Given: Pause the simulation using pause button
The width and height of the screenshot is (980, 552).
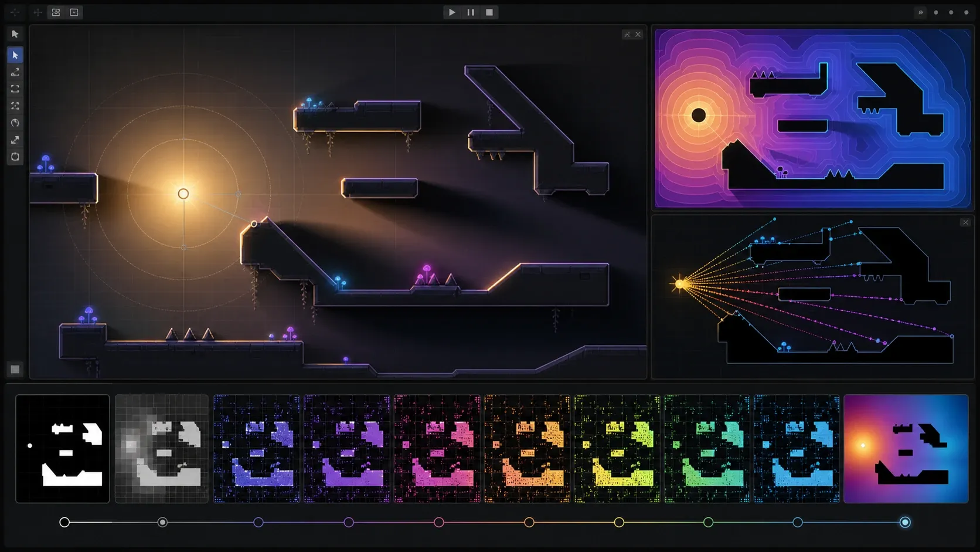Looking at the screenshot, I should pyautogui.click(x=471, y=12).
